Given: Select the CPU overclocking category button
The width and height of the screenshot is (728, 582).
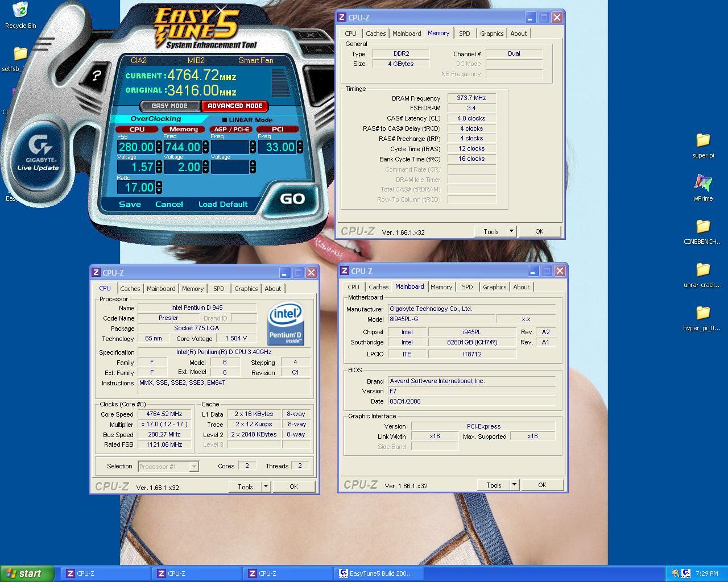Looking at the screenshot, I should (x=137, y=129).
